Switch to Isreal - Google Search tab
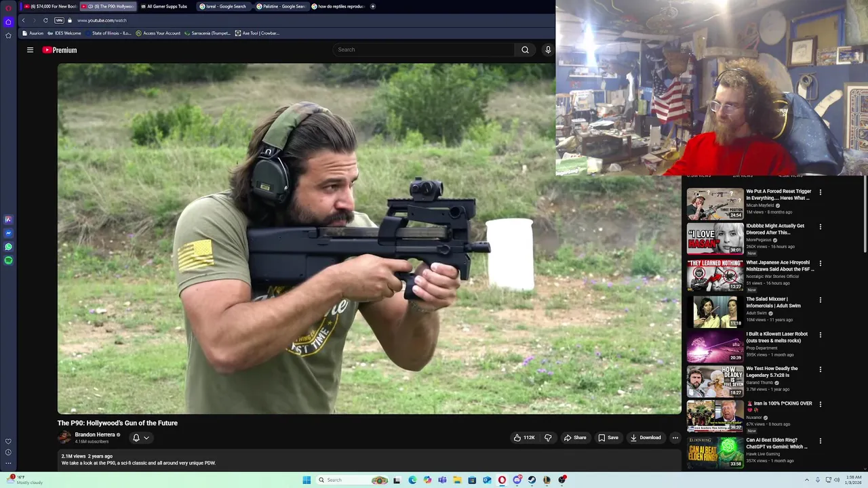The width and height of the screenshot is (868, 488). (x=223, y=6)
